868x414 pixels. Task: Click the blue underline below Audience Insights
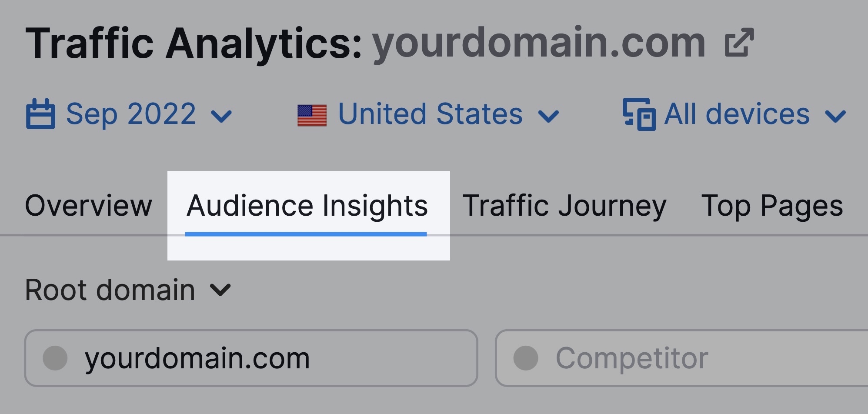(x=307, y=234)
